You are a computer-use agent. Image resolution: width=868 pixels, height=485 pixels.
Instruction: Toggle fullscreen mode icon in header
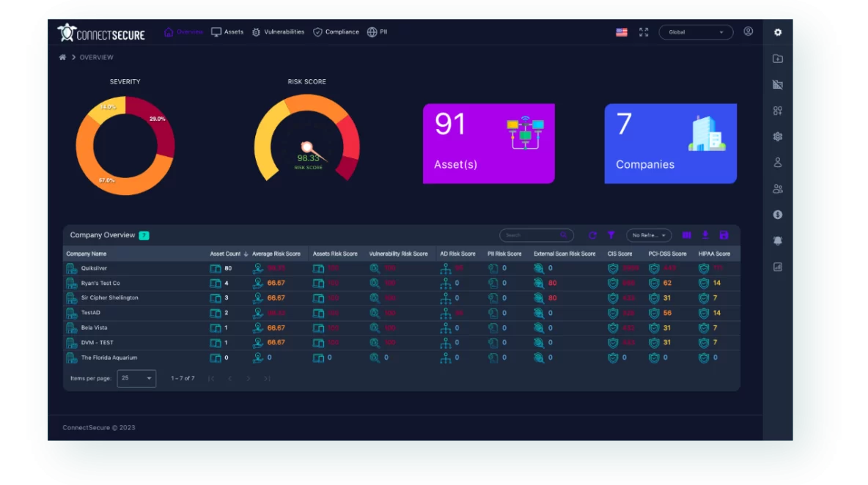click(644, 32)
